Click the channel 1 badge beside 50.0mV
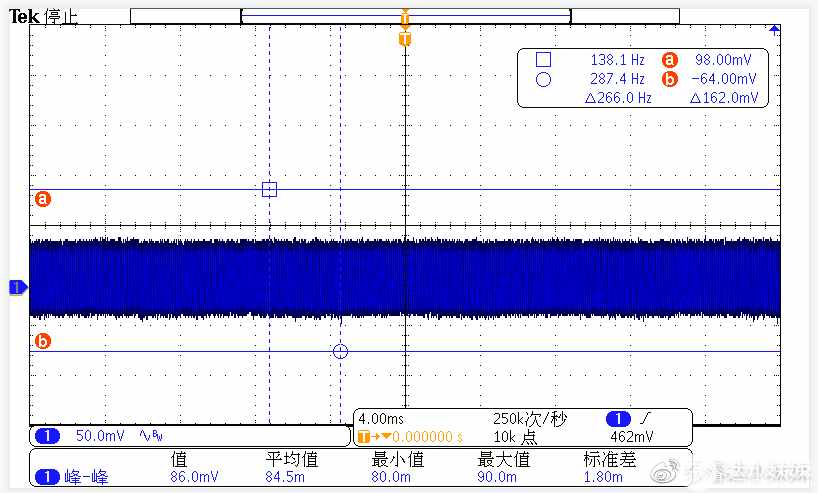Viewport: 818px width, 493px height. coord(47,436)
